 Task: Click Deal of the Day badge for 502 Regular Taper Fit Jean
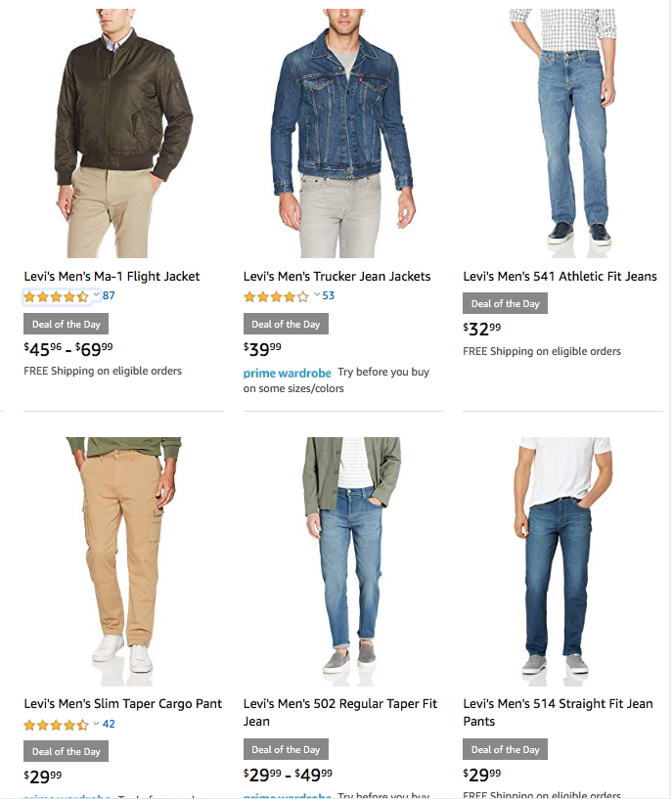pos(286,750)
